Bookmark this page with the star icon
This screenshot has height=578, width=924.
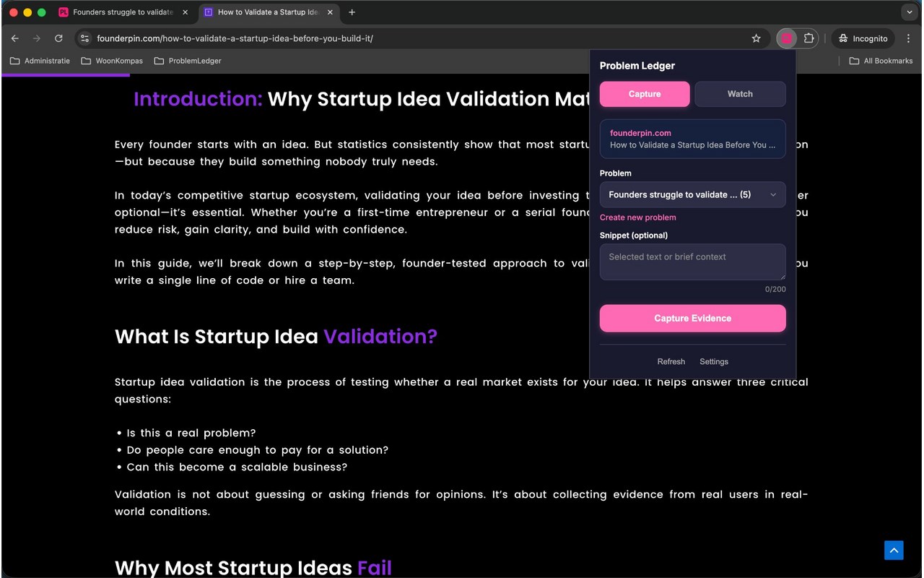coord(756,38)
